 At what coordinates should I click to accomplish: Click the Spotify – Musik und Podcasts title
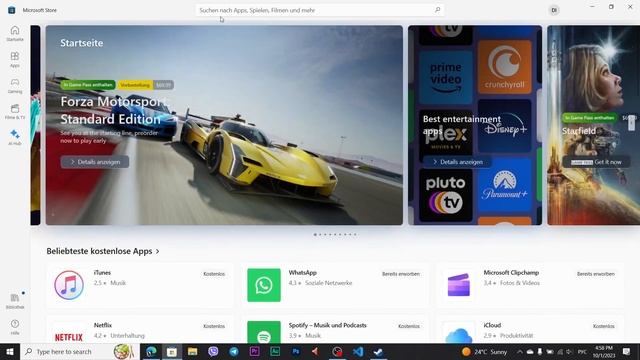[327, 325]
